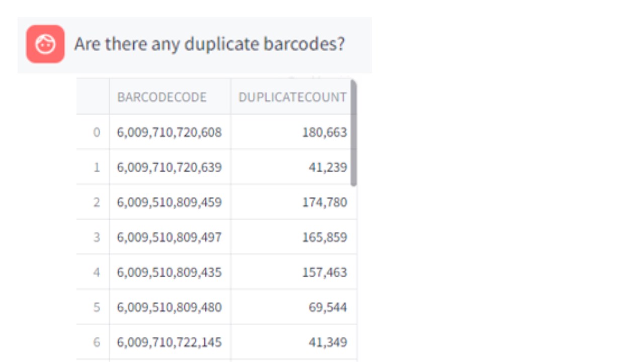Click the table's vertical scrollbar thumb
Viewport: 644px width, 362px height.
(x=354, y=133)
